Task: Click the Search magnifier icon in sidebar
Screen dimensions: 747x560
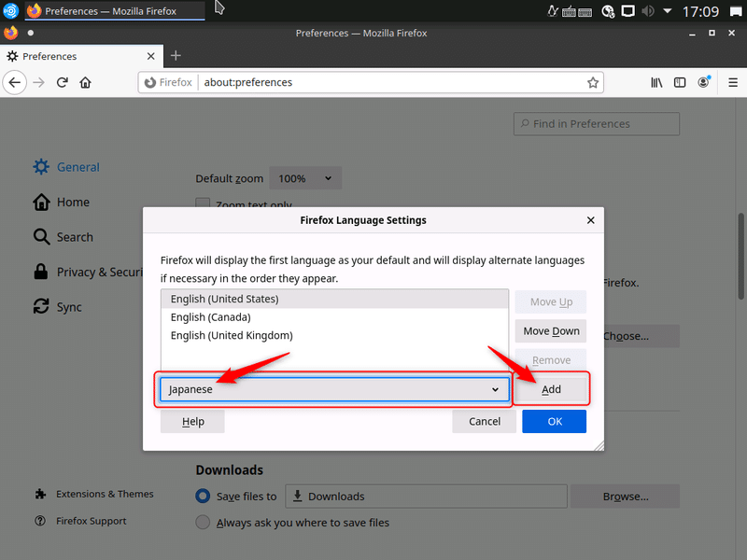Action: tap(41, 237)
